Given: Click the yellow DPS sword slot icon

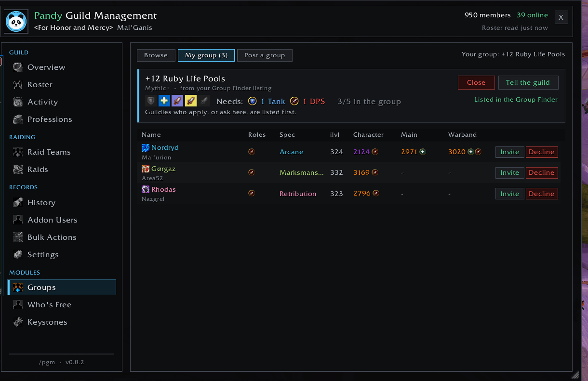Looking at the screenshot, I should coord(191,101).
